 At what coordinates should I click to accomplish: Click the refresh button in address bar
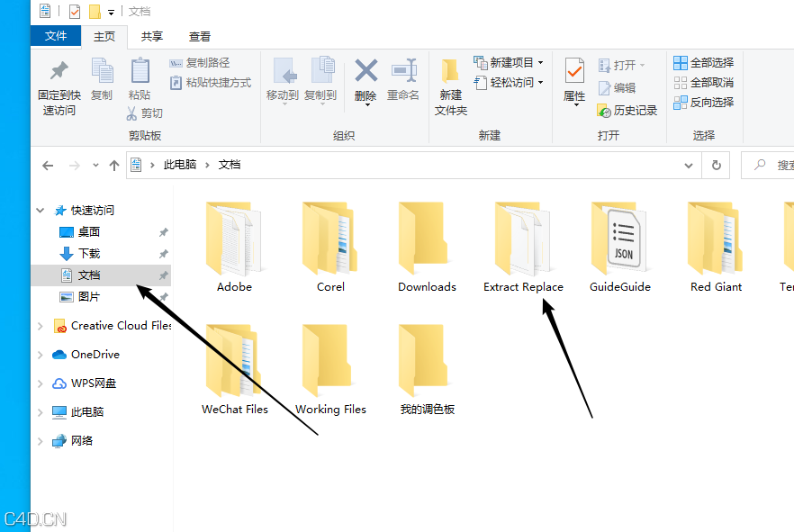[716, 165]
